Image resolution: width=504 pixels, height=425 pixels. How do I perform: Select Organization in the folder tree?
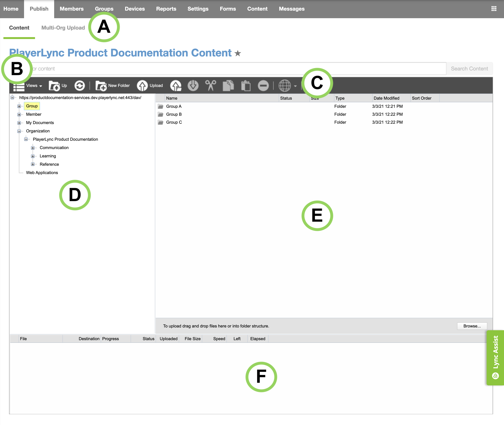click(38, 131)
